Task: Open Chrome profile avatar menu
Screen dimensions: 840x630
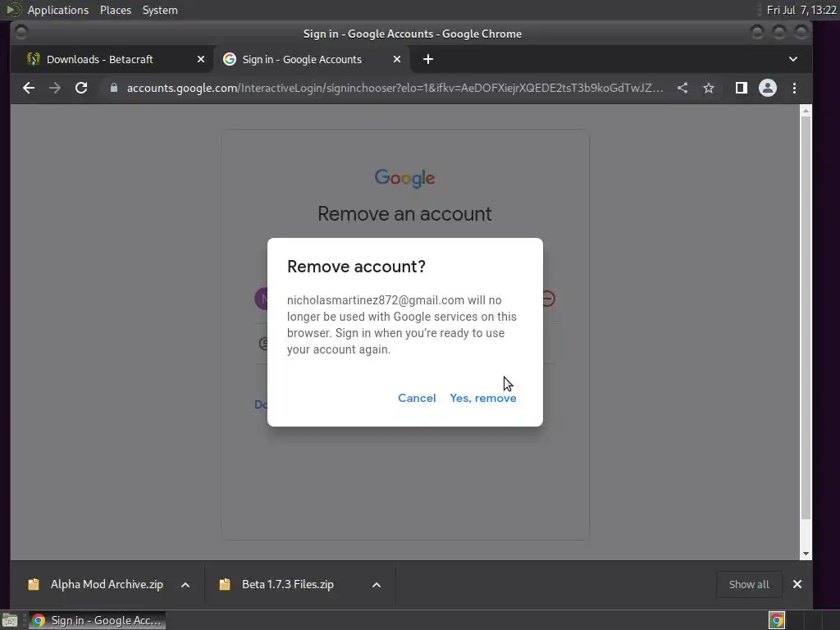Action: (x=767, y=88)
